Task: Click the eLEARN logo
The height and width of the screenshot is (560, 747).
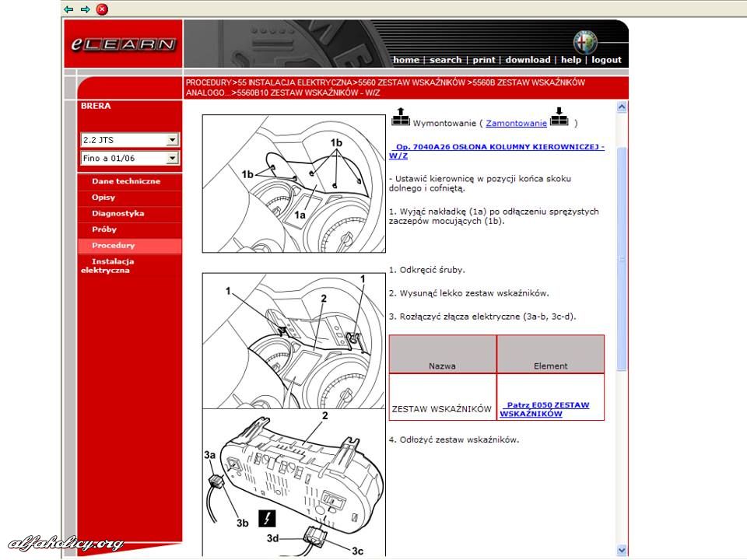Action: (x=124, y=44)
